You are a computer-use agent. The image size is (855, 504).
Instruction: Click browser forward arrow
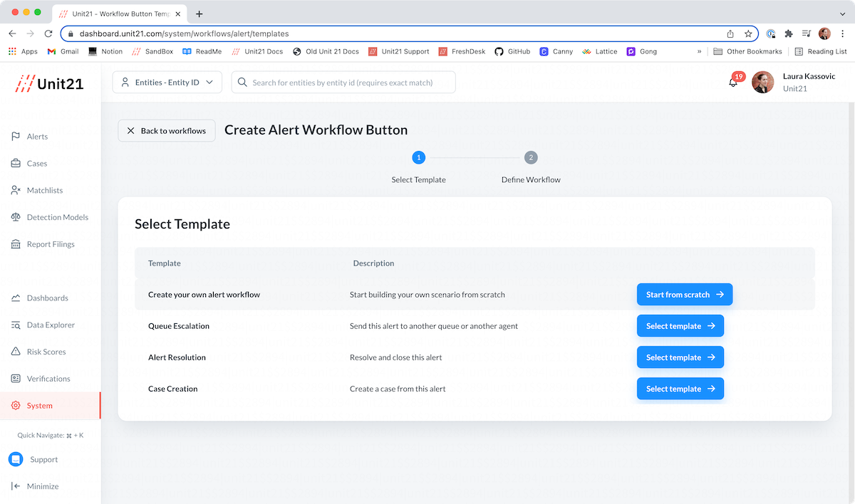(30, 33)
